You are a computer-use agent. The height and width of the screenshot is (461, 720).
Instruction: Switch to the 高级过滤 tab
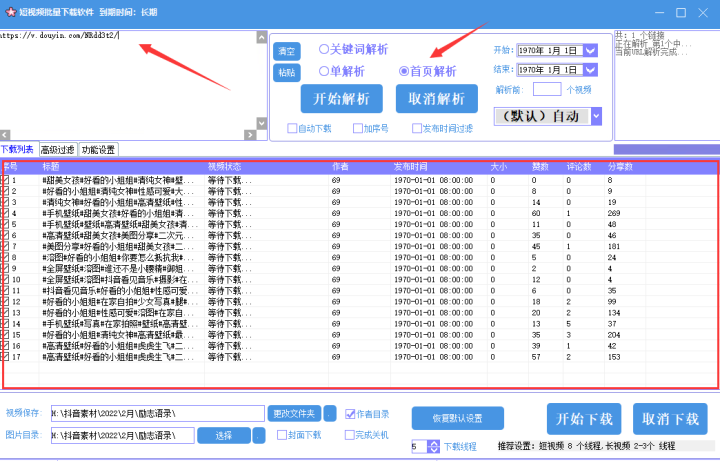[x=58, y=149]
